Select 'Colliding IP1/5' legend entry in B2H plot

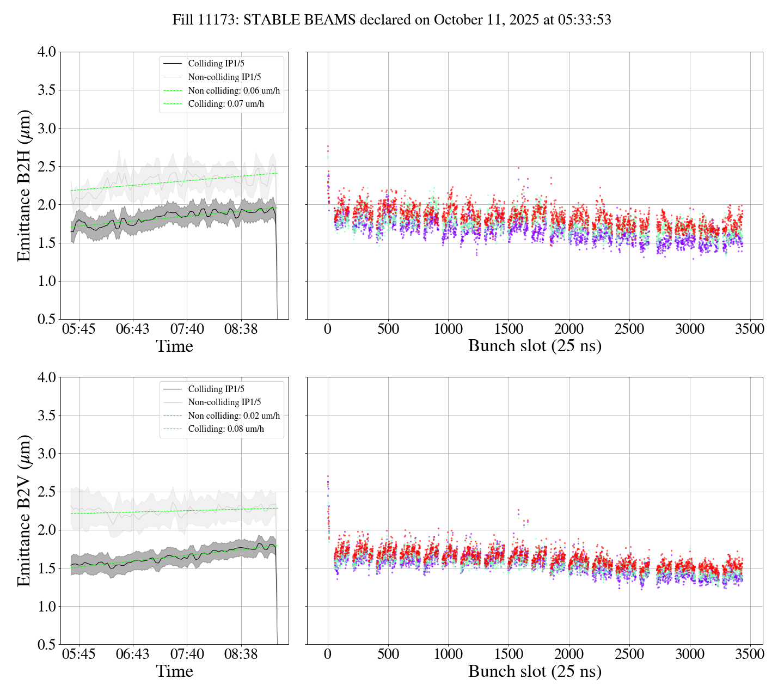click(216, 64)
